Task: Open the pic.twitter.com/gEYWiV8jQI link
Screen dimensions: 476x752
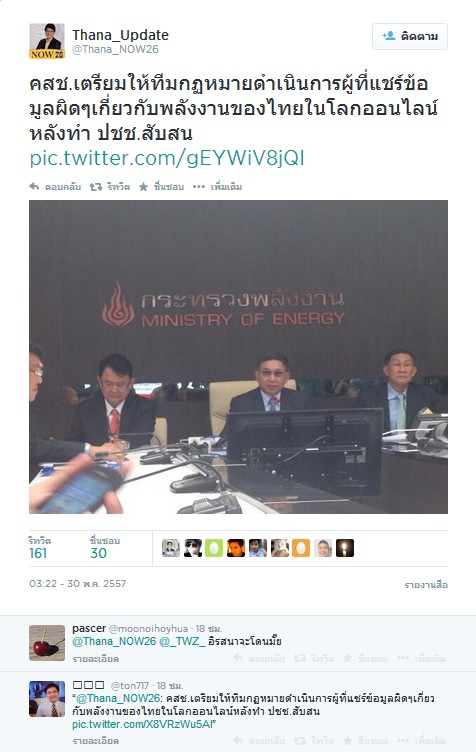Action: pyautogui.click(x=167, y=158)
